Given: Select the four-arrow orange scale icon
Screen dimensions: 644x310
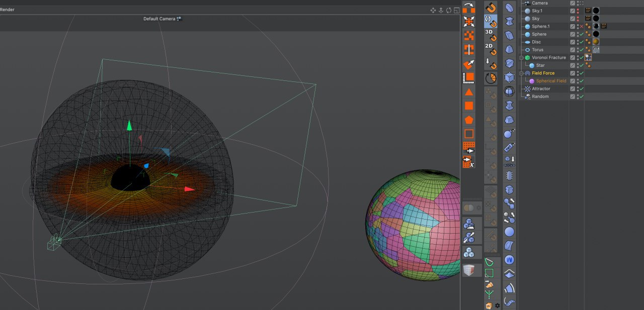Looking at the screenshot, I should [x=469, y=21].
